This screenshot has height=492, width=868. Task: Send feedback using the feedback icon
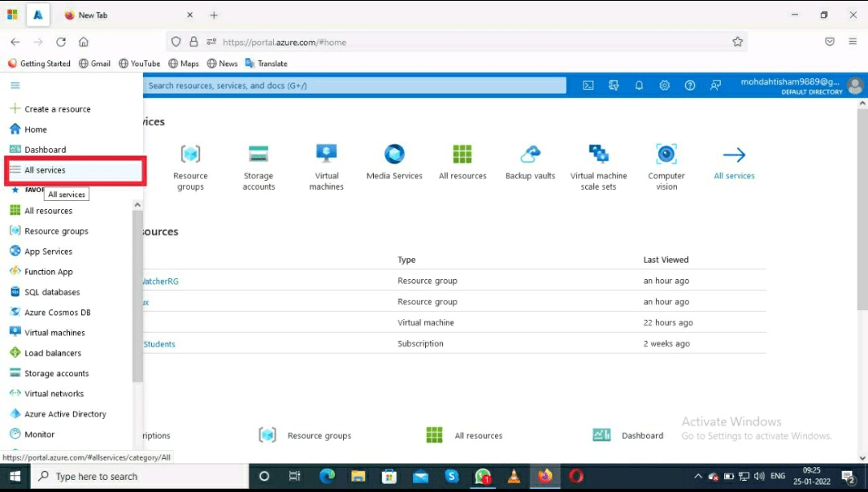click(x=715, y=85)
